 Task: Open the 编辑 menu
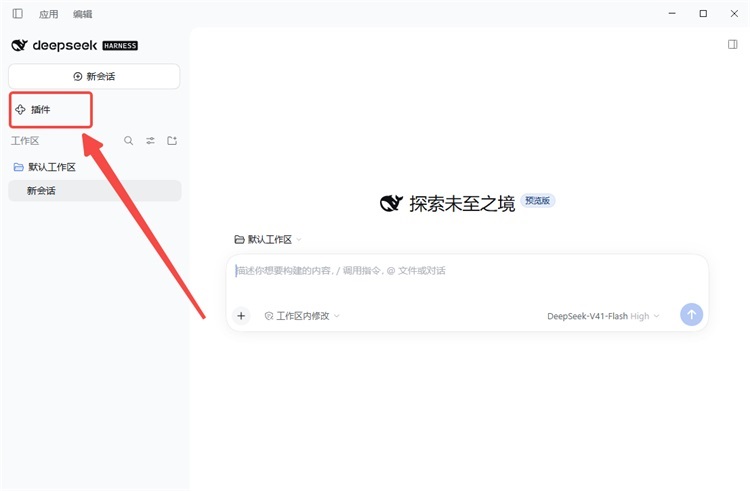[x=82, y=14]
